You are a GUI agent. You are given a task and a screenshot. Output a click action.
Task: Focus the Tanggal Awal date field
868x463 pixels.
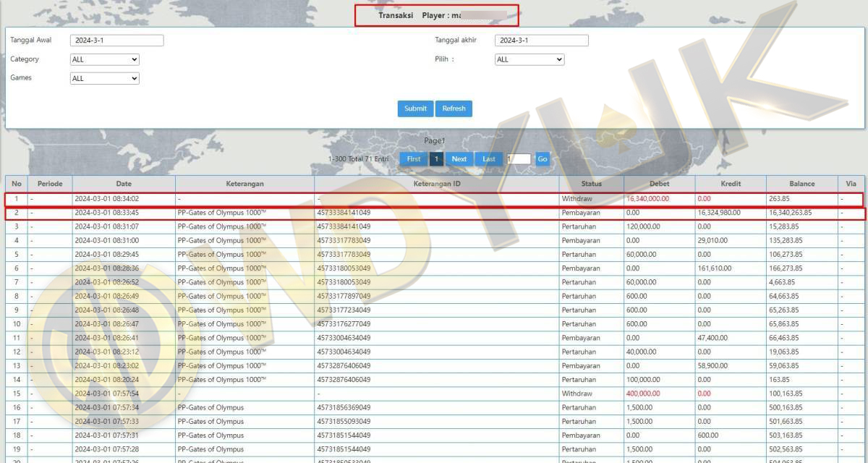point(117,41)
